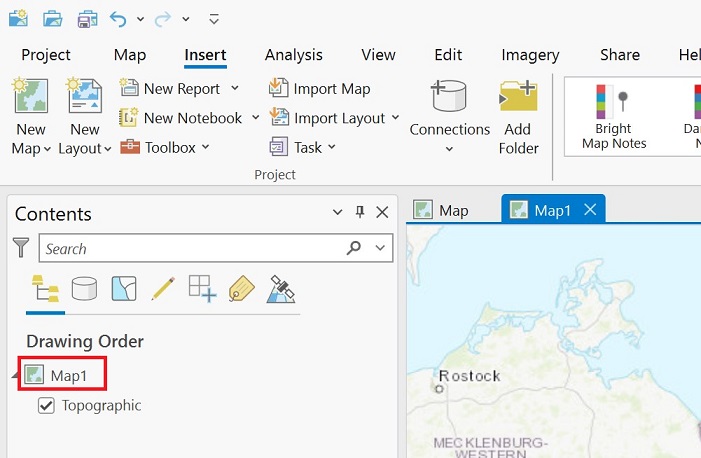Viewport: 701px width, 458px height.
Task: Open the search options dropdown
Action: tap(380, 248)
